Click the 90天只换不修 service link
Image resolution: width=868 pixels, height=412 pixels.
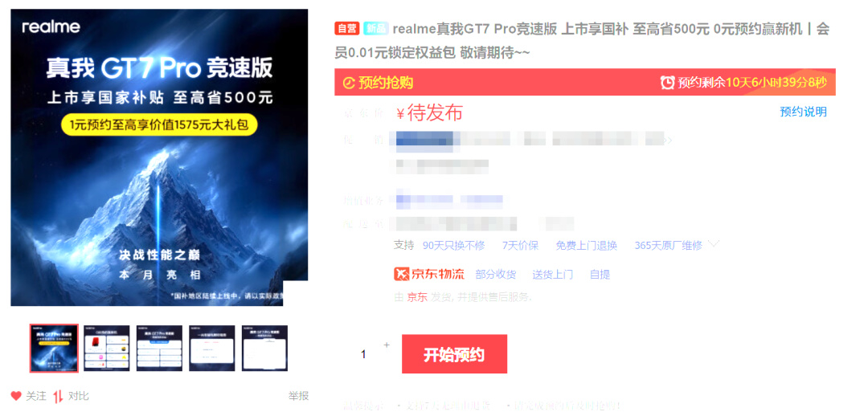click(x=453, y=246)
